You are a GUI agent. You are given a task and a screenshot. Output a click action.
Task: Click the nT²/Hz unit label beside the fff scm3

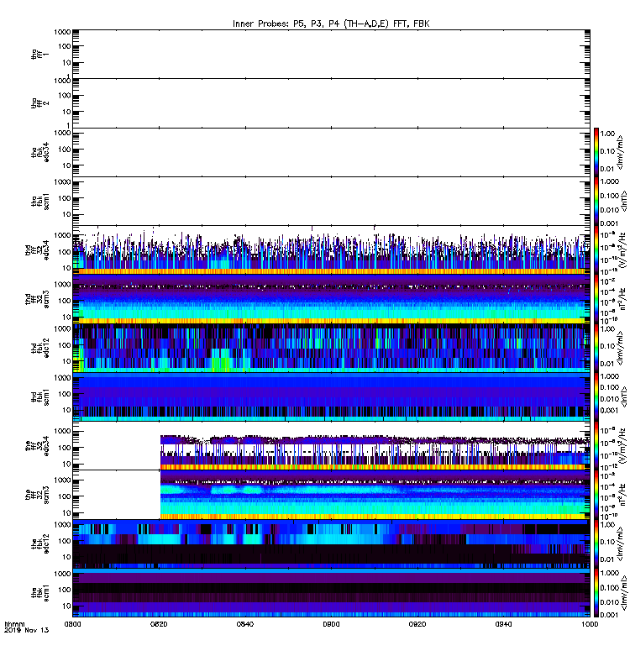coord(622,495)
